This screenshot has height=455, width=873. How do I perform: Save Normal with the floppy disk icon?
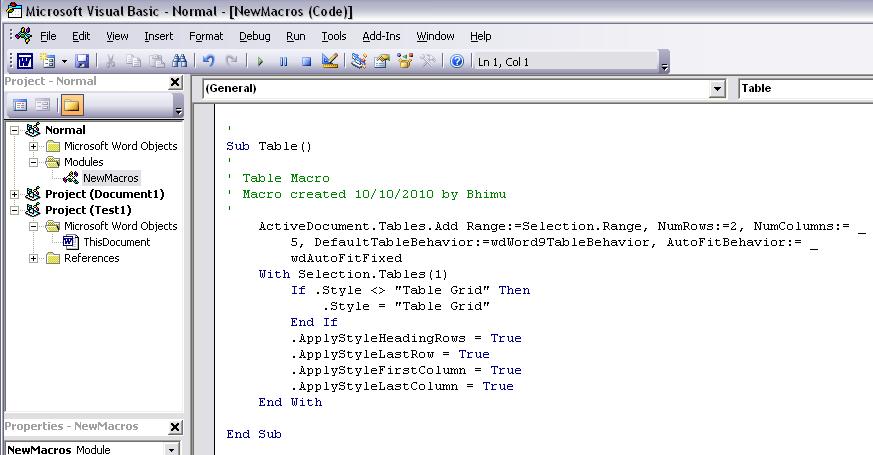coord(82,61)
